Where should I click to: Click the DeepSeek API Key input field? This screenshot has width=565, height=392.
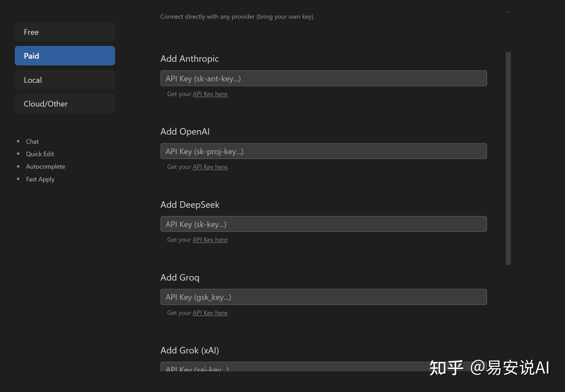click(323, 224)
